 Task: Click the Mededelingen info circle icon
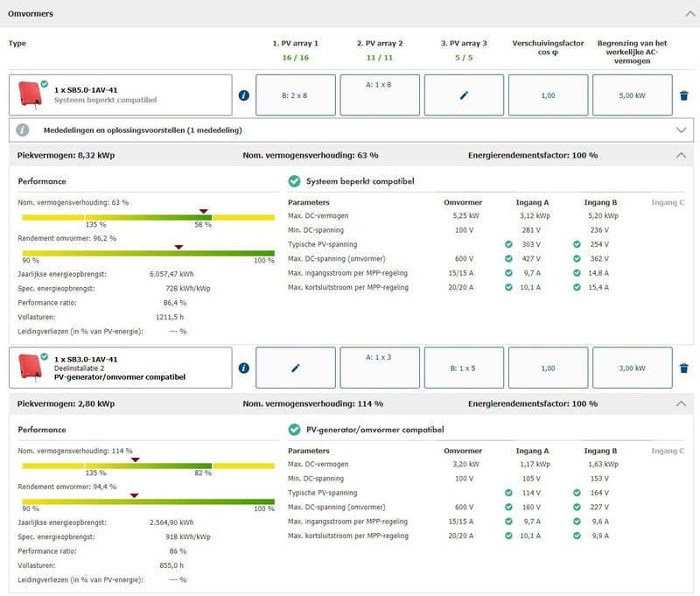[24, 130]
